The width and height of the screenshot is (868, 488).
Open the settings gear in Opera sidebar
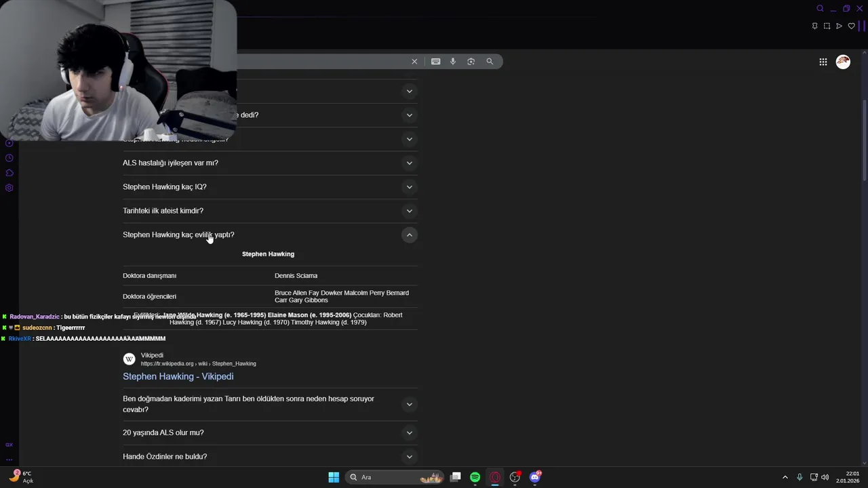click(9, 188)
